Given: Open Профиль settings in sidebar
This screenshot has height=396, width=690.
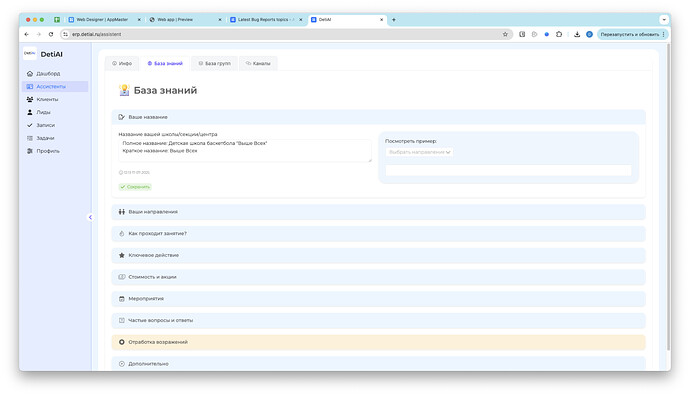Looking at the screenshot, I should tap(43, 151).
